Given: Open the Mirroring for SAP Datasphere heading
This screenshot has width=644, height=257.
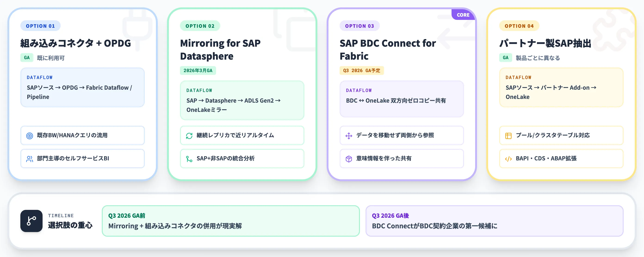Looking at the screenshot, I should coord(220,49).
